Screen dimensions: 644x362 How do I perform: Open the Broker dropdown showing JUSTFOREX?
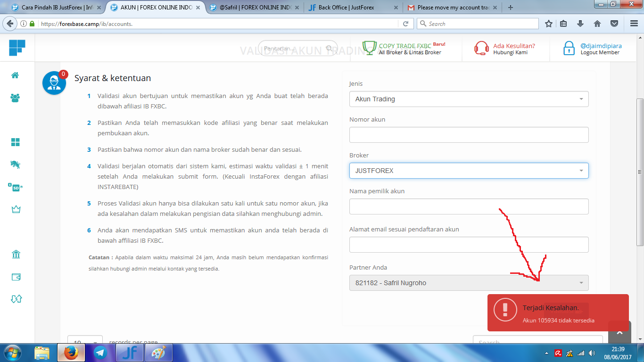(469, 171)
